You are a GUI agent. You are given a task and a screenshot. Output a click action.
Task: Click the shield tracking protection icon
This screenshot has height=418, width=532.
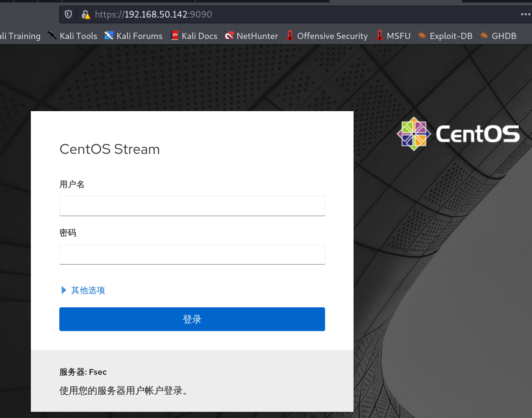[68, 14]
